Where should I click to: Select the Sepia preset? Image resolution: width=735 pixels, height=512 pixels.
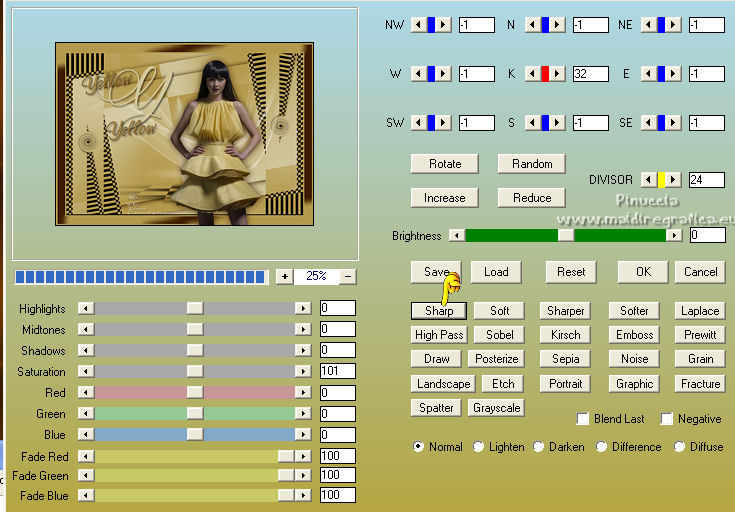pos(565,359)
